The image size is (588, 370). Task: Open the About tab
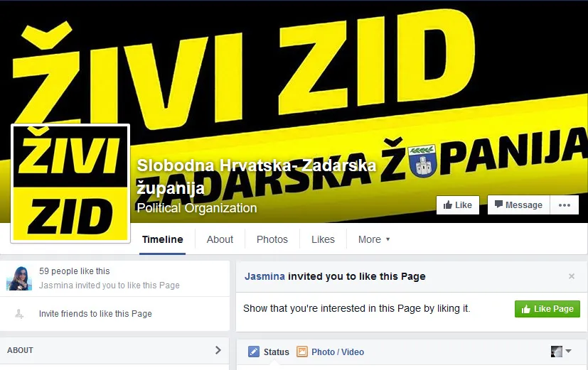(x=220, y=239)
